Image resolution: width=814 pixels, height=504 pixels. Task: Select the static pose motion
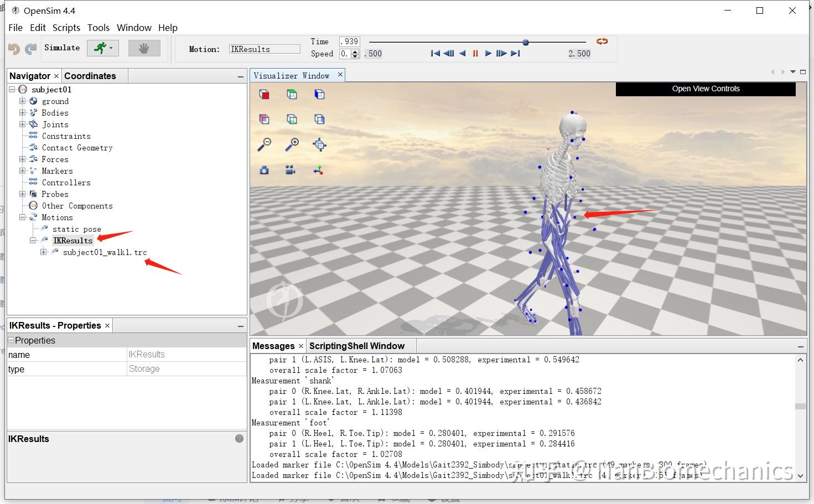coord(77,228)
